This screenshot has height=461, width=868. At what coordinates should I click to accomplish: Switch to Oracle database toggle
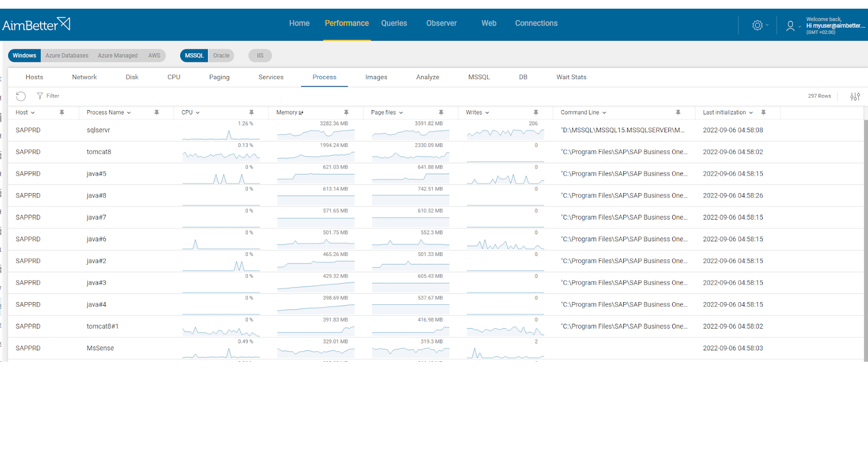point(221,55)
